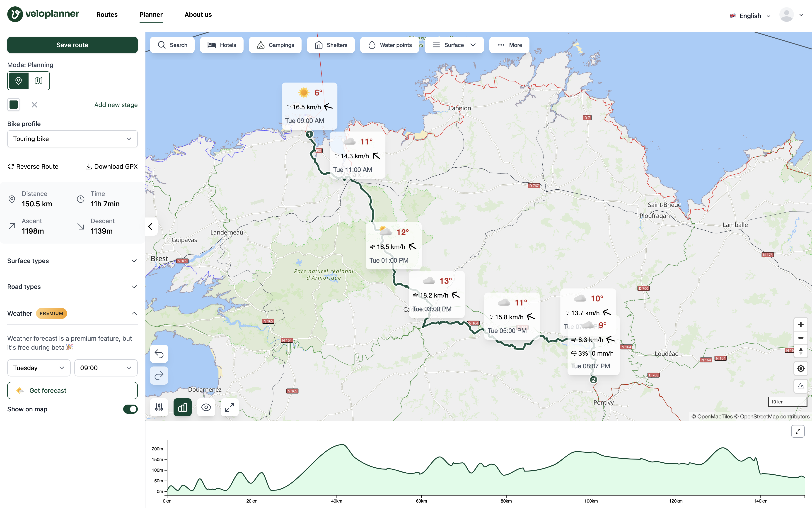
Task: Click the Ascent 1198m value
Action: 33,231
